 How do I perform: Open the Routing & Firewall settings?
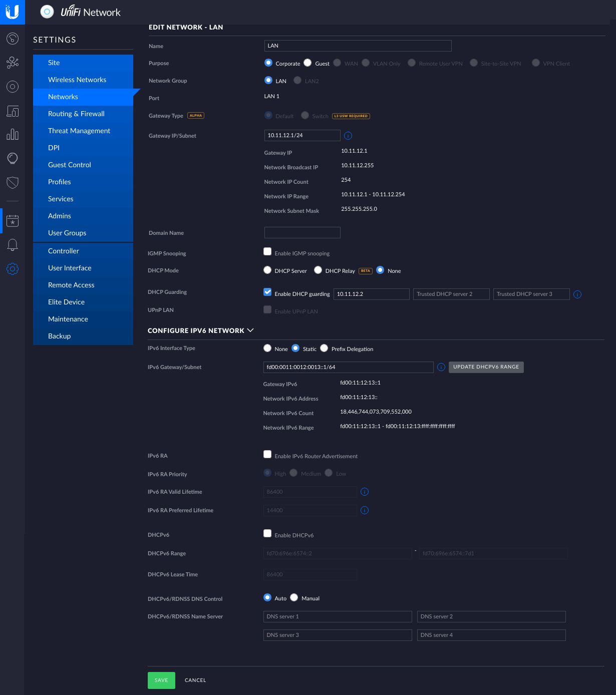76,114
